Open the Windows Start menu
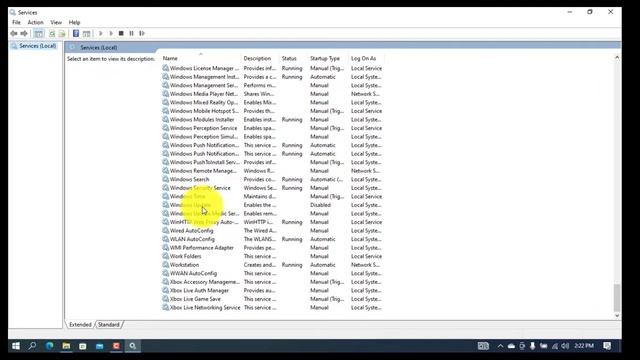 click(16, 346)
